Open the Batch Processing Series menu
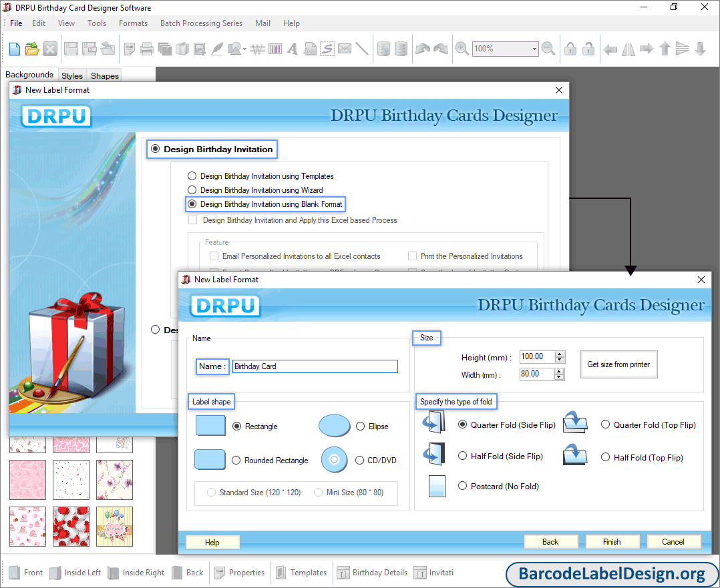720x588 pixels. tap(201, 23)
